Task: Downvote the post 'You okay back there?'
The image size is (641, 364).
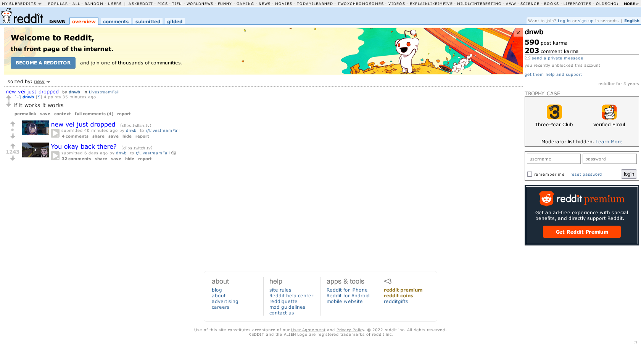Action: coord(13,158)
